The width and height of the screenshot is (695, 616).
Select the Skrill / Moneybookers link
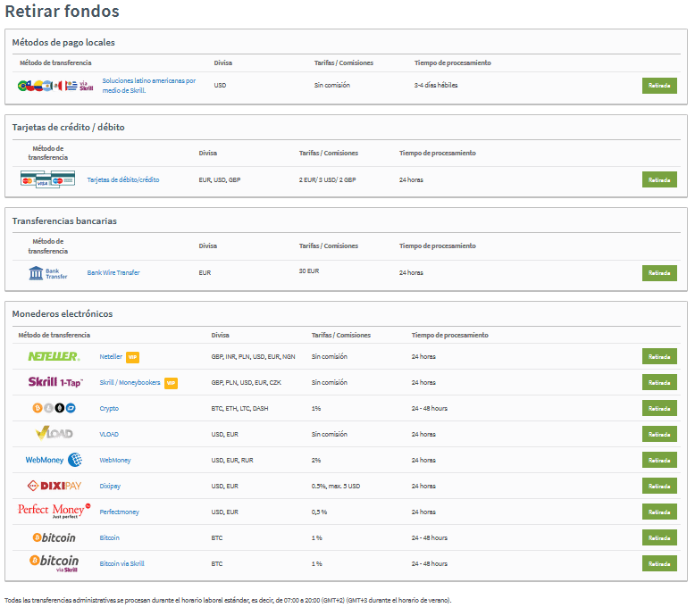(x=130, y=382)
